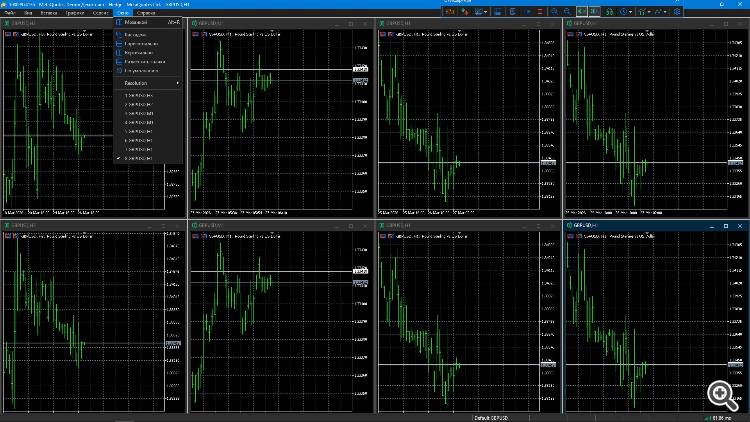Open the Файл menu

[x=10, y=13]
